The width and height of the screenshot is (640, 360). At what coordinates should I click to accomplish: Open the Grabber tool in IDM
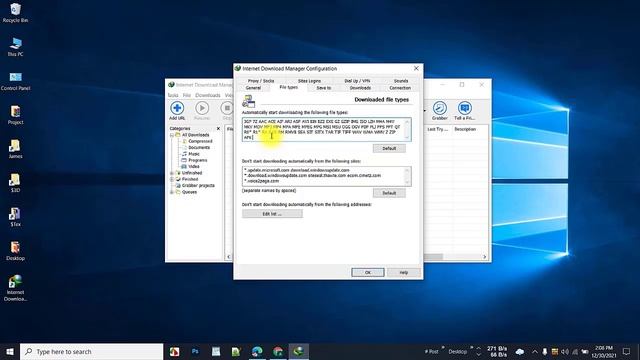(x=440, y=111)
